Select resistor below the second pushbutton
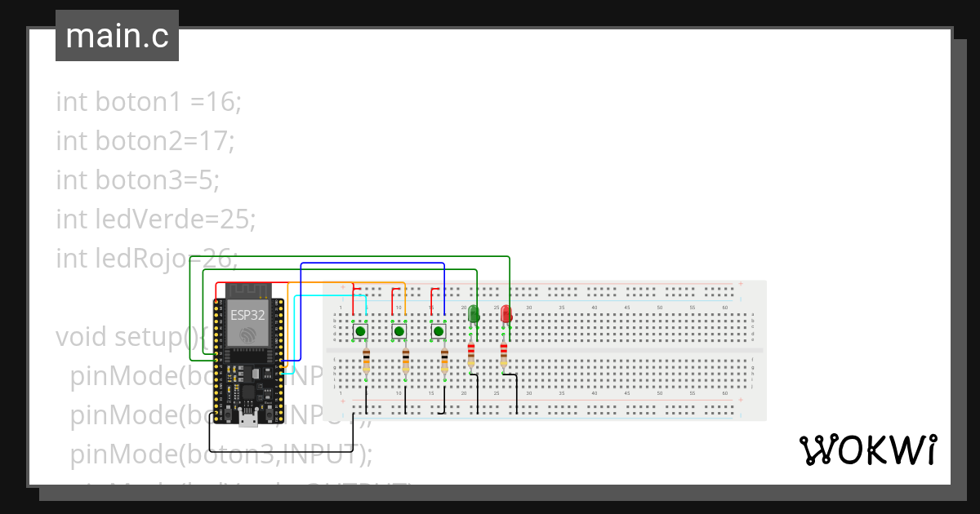This screenshot has height=514, width=980. pyautogui.click(x=406, y=358)
